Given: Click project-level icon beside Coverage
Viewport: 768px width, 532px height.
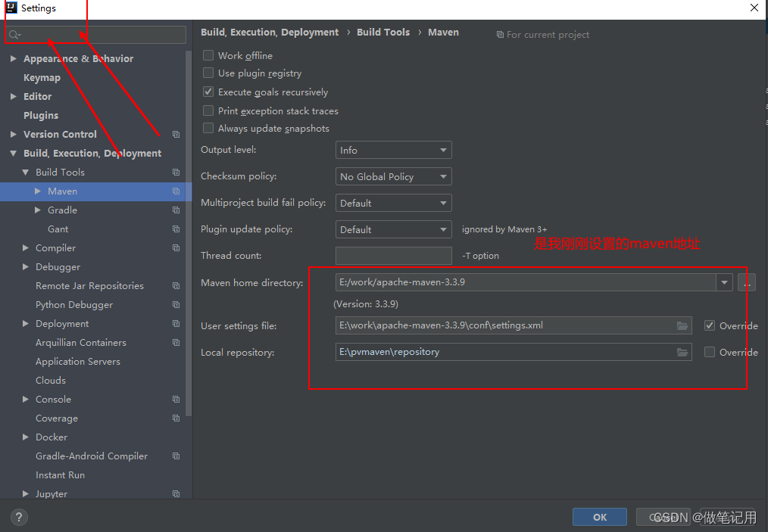Looking at the screenshot, I should pos(176,418).
